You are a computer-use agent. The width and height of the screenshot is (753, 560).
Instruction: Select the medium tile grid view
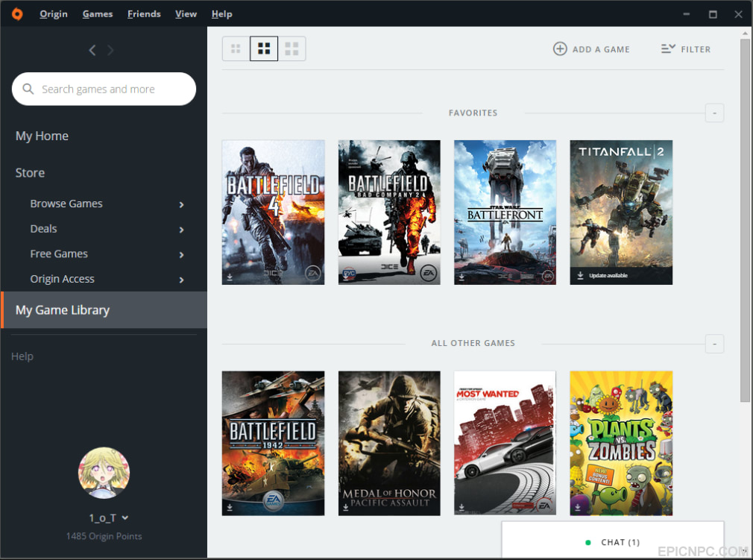click(264, 48)
